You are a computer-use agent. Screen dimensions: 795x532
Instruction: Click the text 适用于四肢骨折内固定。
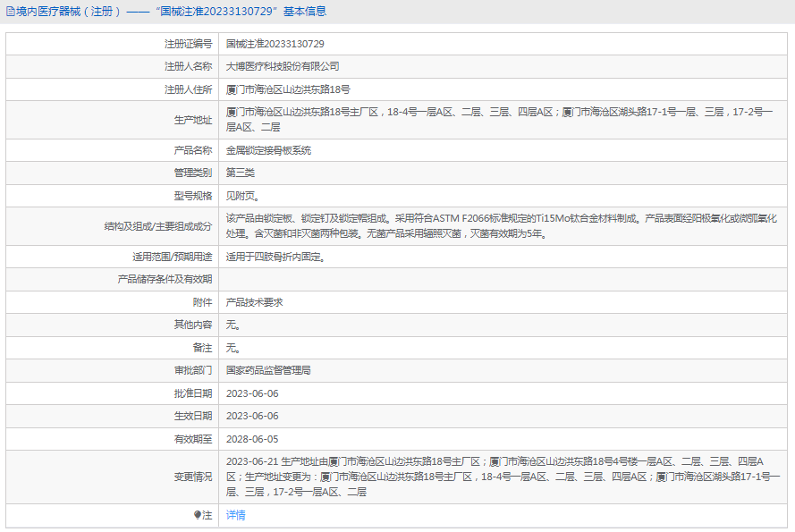pyautogui.click(x=275, y=258)
